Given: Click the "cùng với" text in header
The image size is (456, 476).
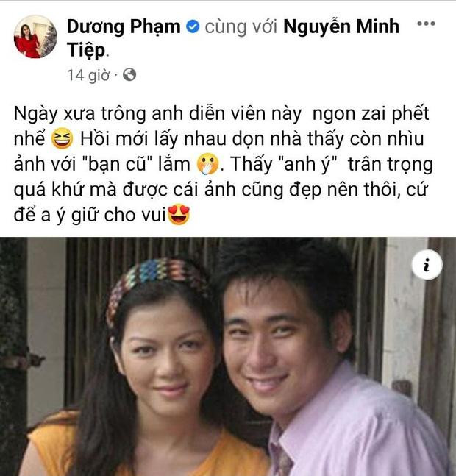Looking at the screenshot, I should tap(241, 27).
